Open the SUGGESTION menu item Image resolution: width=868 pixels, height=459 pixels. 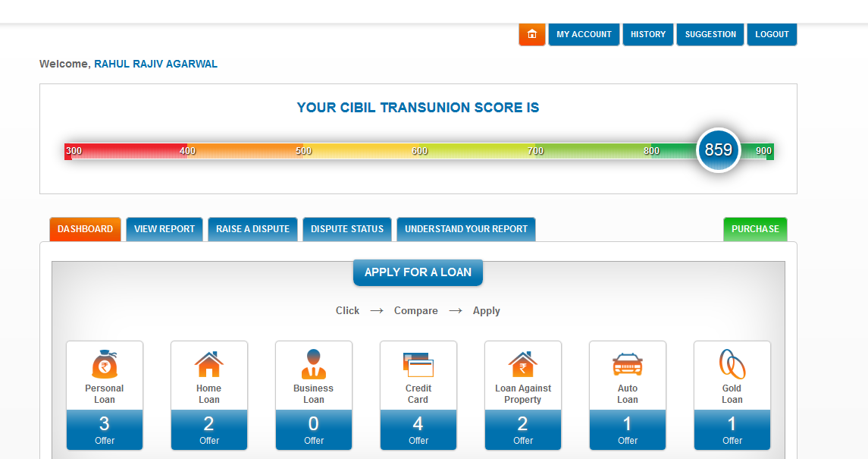pos(710,34)
